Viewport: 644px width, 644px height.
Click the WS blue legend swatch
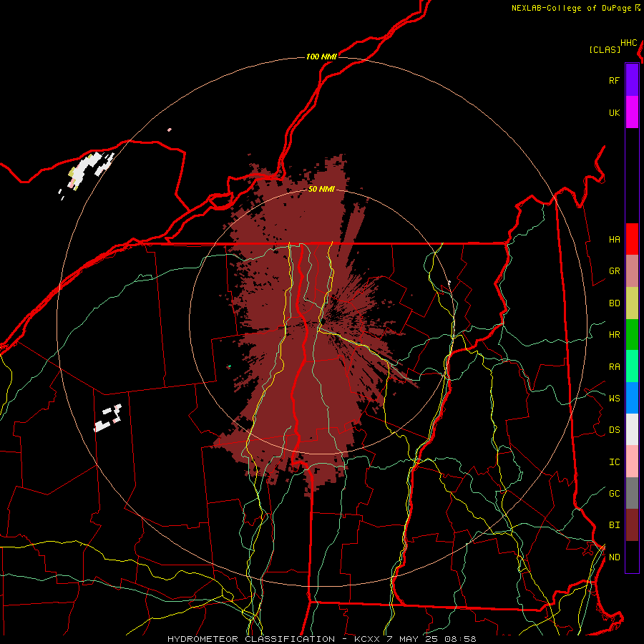point(632,398)
